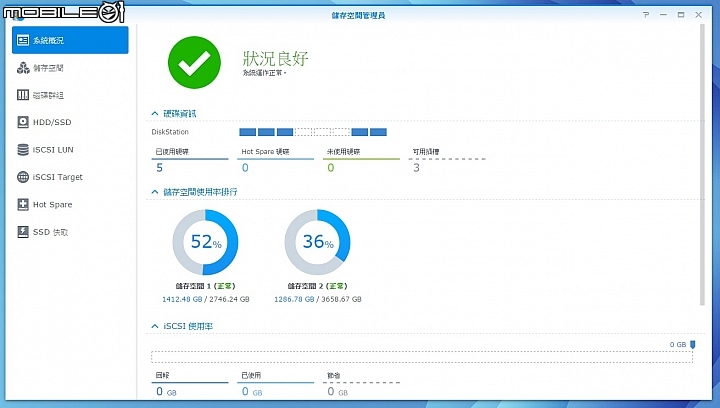720x408 pixels.
Task: Collapse the iSCSI 使用率 section
Action: (x=155, y=326)
